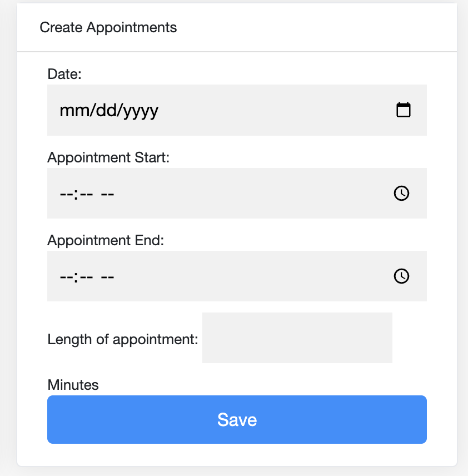Select the minutes segment of Appointment End

pos(86,276)
